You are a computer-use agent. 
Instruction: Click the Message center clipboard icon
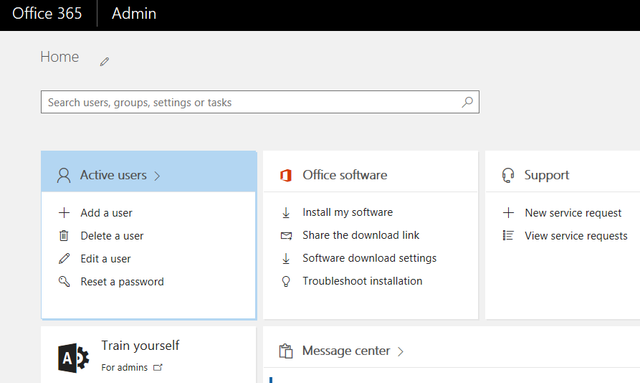tap(286, 351)
